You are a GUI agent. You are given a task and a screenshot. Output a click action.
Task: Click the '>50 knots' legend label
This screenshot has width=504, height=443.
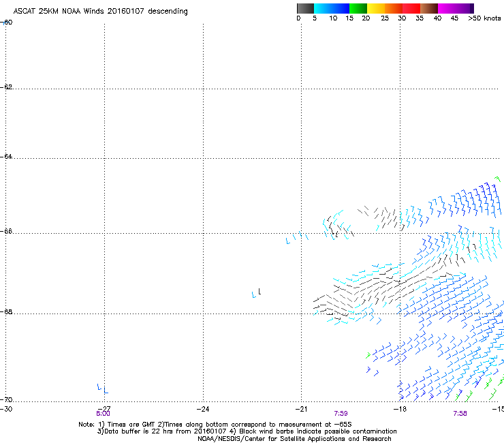484,18
